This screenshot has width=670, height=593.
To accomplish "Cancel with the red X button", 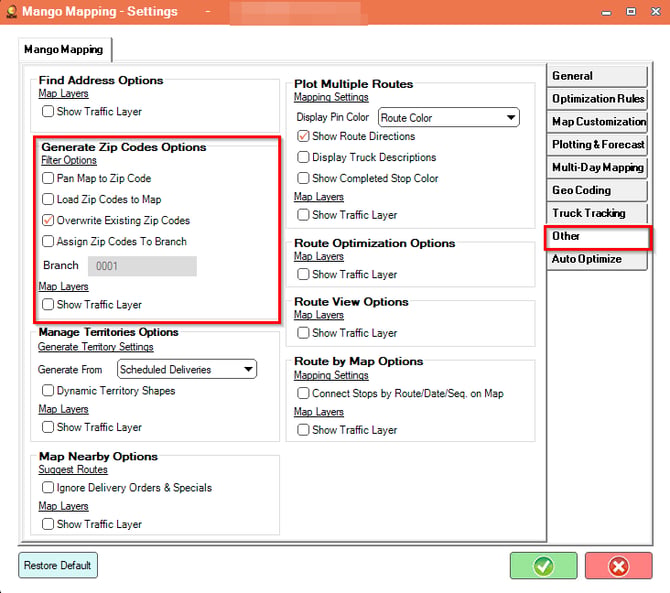I will (x=618, y=566).
